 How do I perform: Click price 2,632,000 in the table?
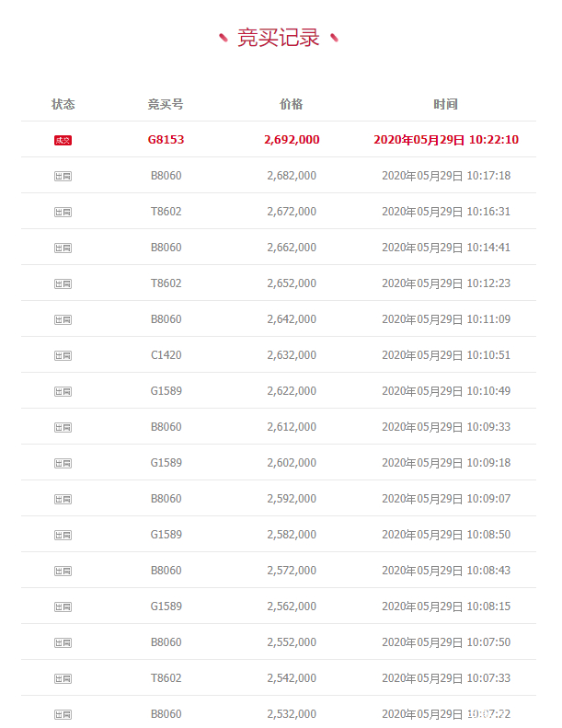[292, 355]
